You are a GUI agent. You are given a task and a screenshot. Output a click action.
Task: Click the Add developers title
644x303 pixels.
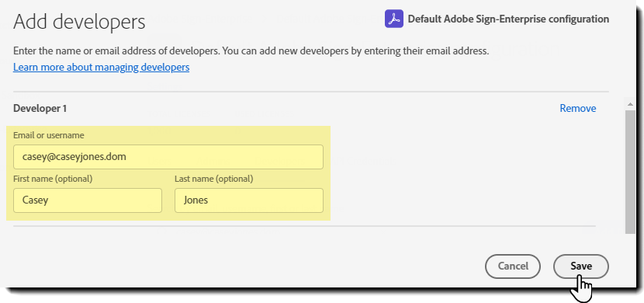[x=79, y=22]
